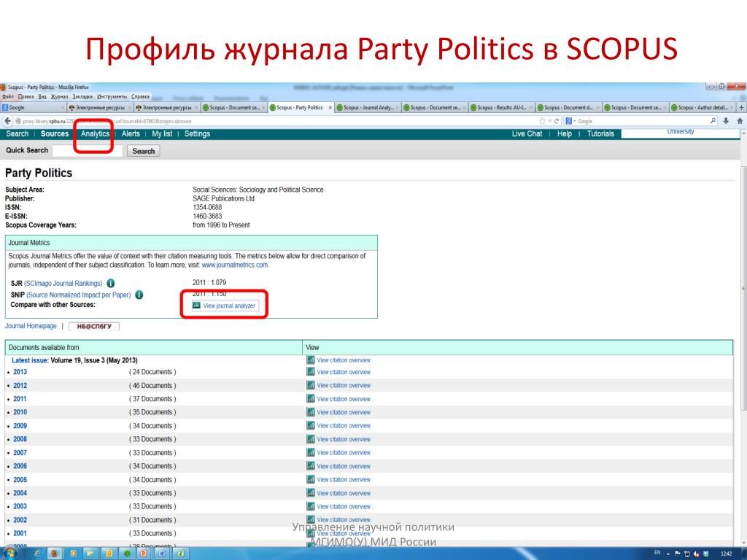Open the Latest issue link

[29, 360]
